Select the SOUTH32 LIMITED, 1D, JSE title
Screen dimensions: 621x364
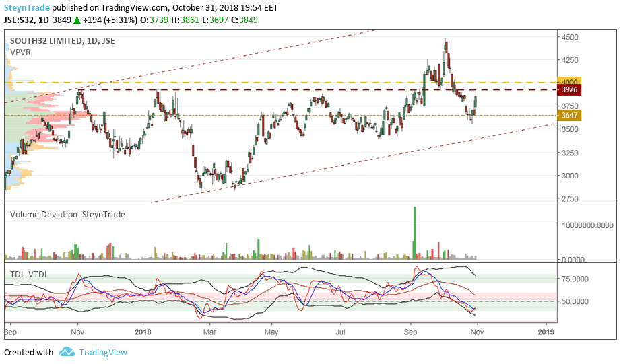click(x=62, y=41)
